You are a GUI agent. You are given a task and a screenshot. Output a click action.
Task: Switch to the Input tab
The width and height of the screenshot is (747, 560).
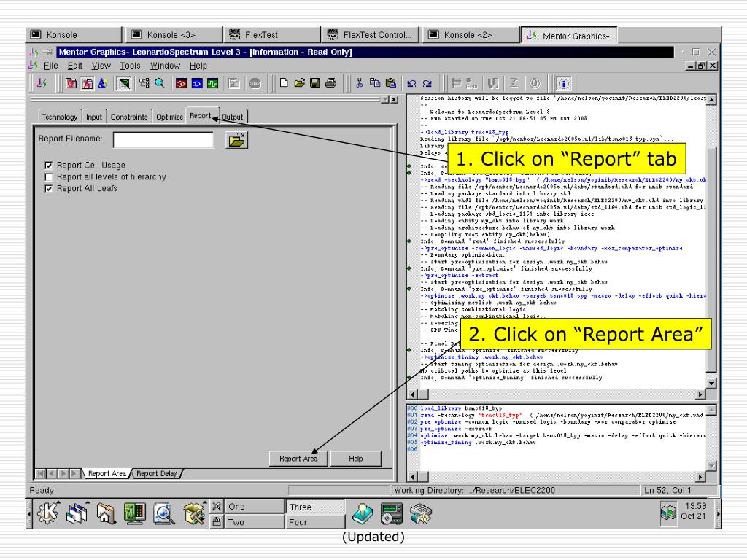[94, 117]
